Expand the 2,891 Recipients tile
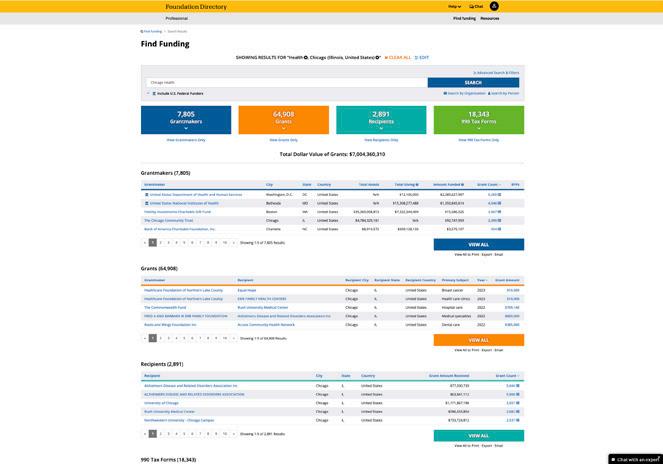 [x=381, y=120]
